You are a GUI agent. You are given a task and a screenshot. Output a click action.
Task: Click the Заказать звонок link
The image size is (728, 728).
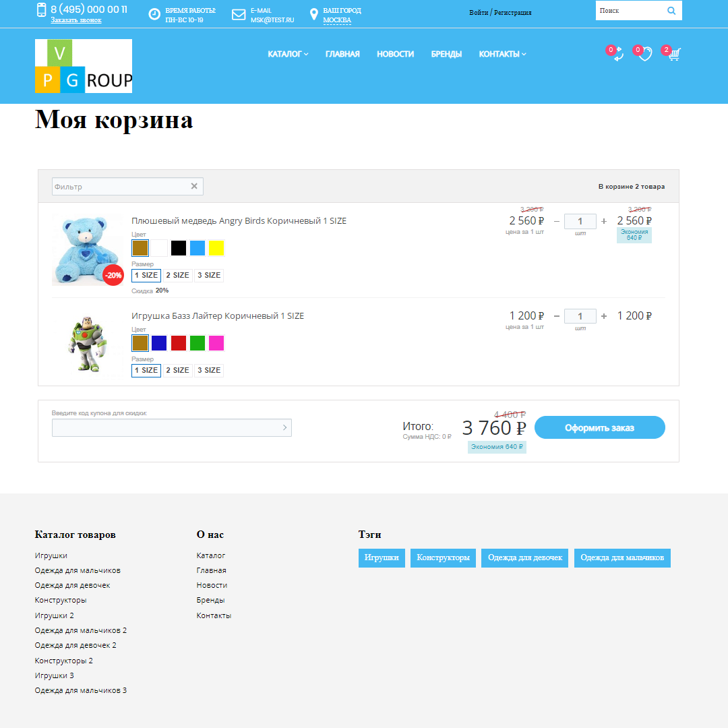click(x=76, y=20)
